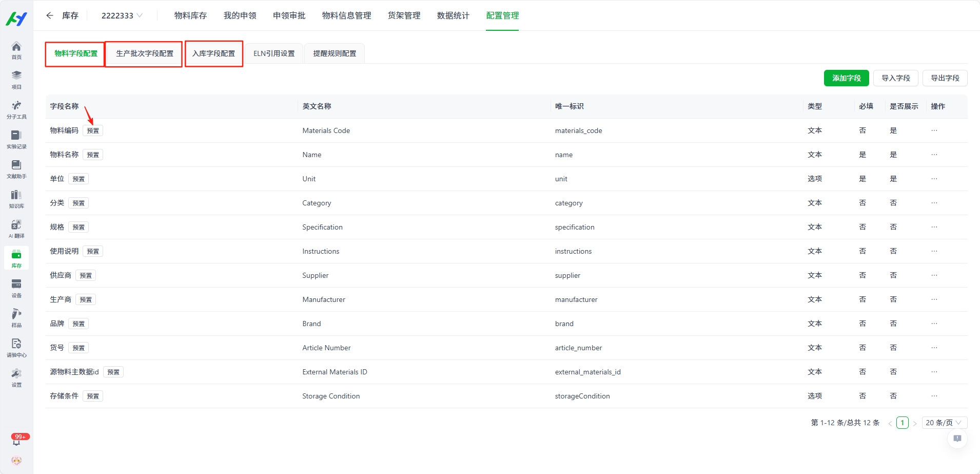This screenshot has height=474, width=980.
Task: Expand the 2222333 warehouse dropdown
Action: coord(122,15)
